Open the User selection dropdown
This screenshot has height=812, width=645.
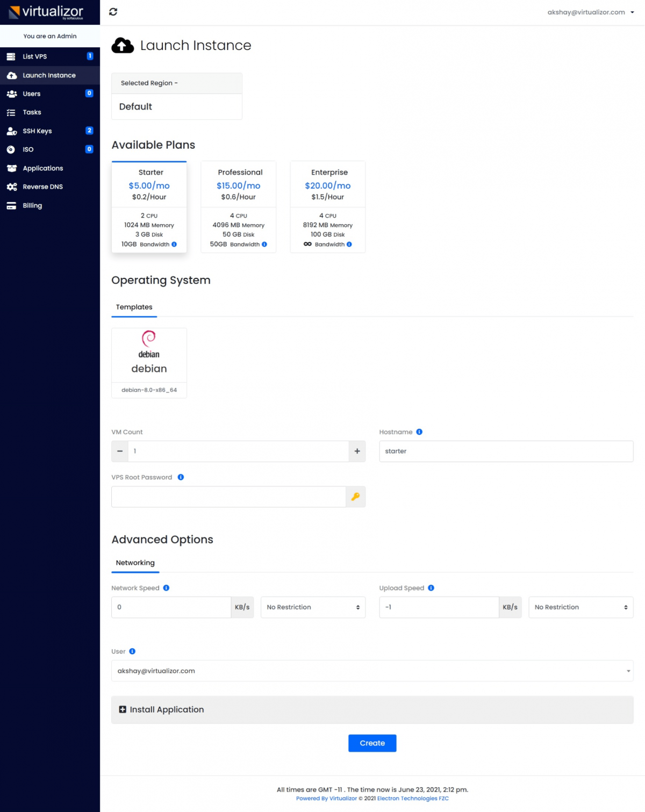(x=372, y=671)
